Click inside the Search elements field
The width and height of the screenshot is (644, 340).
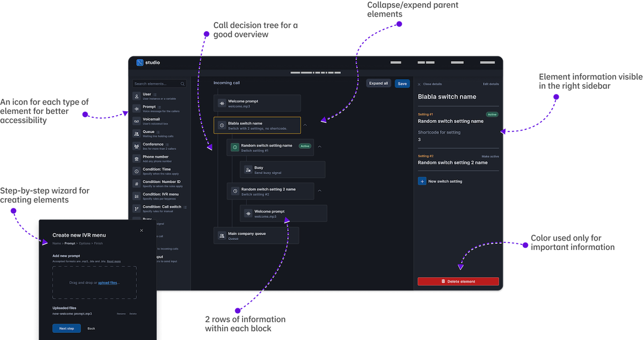tap(157, 84)
